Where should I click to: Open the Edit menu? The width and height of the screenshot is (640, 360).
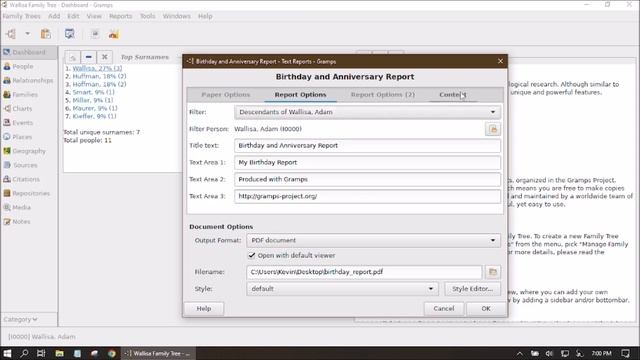[x=73, y=16]
